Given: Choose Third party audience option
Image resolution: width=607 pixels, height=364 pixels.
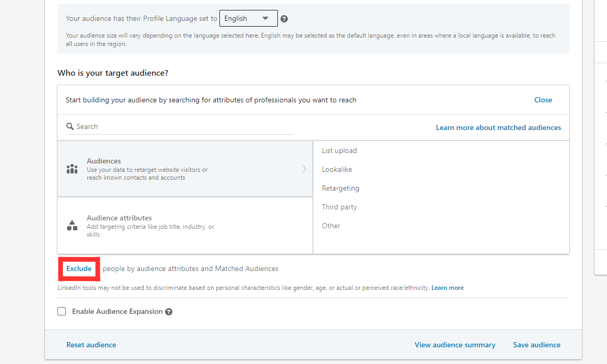Looking at the screenshot, I should coord(339,207).
